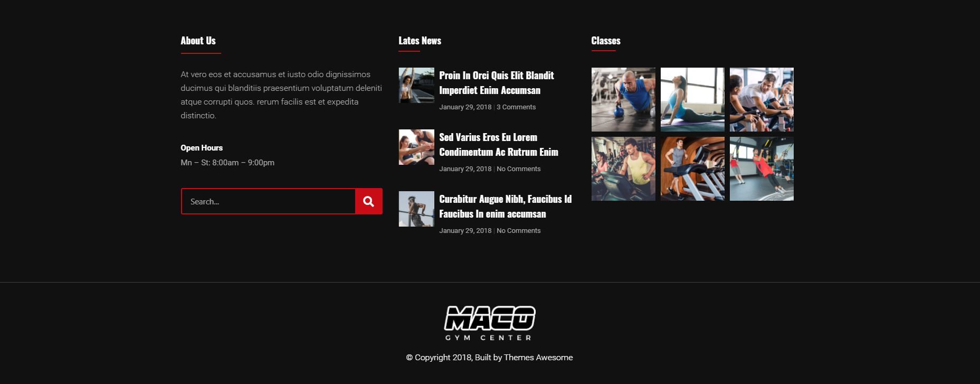Click the red search magnifier button
Screen dimensions: 980x384
coord(368,201)
